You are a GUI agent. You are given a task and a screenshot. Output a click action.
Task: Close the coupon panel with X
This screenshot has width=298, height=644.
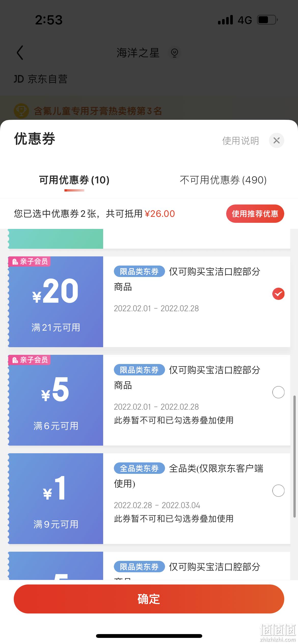(276, 140)
